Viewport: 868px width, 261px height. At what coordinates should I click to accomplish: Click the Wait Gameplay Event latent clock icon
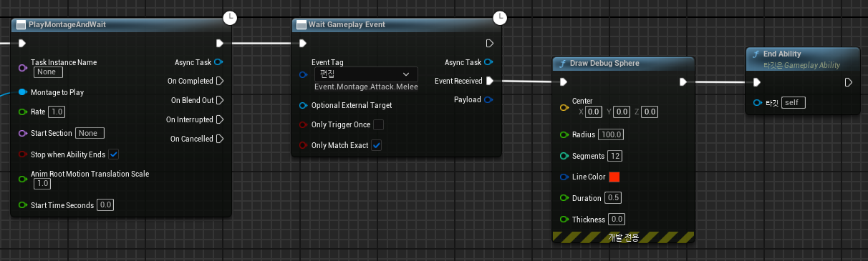(x=499, y=17)
